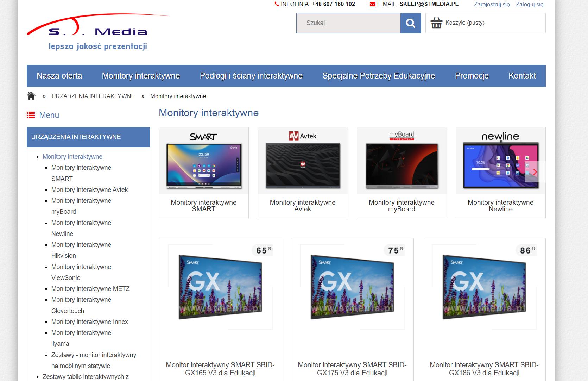Click the phone icon next to INFOLINIA
This screenshot has height=381, width=588.
tap(276, 4)
